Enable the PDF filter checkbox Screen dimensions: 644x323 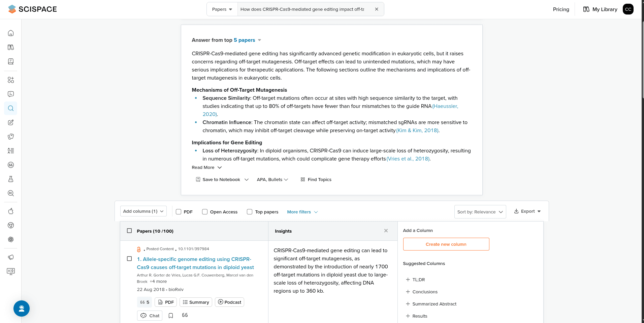pyautogui.click(x=179, y=212)
